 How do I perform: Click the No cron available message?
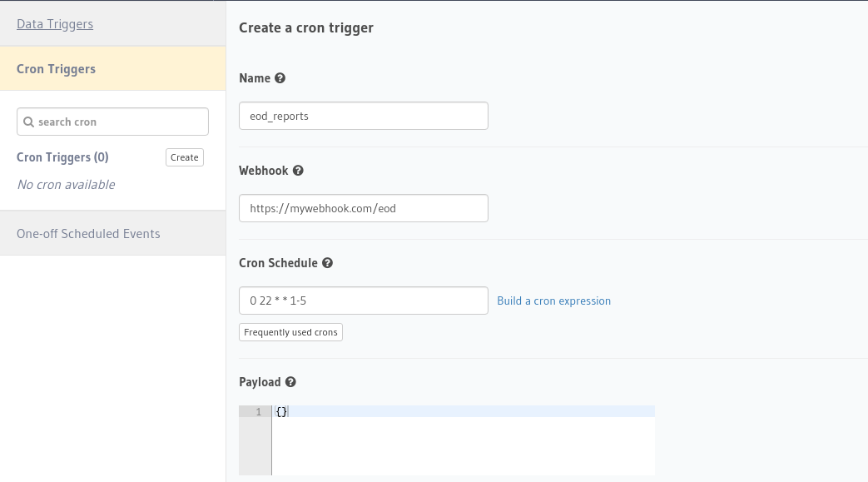pyautogui.click(x=67, y=185)
